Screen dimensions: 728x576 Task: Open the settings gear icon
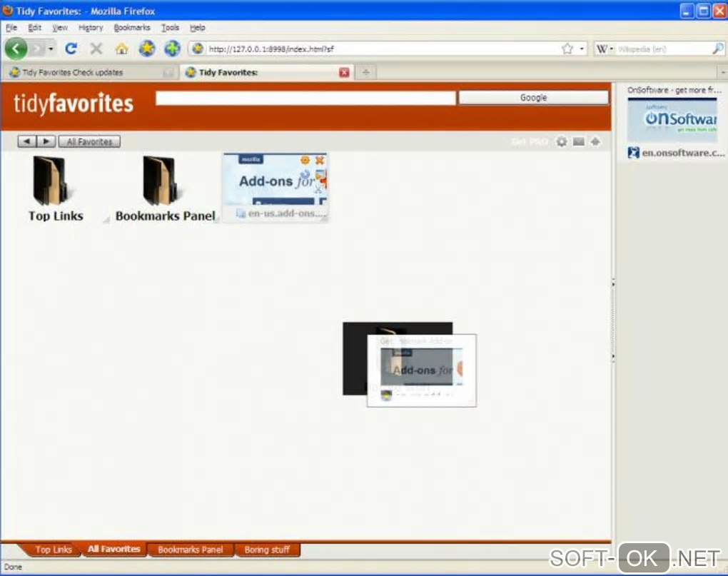tap(561, 141)
